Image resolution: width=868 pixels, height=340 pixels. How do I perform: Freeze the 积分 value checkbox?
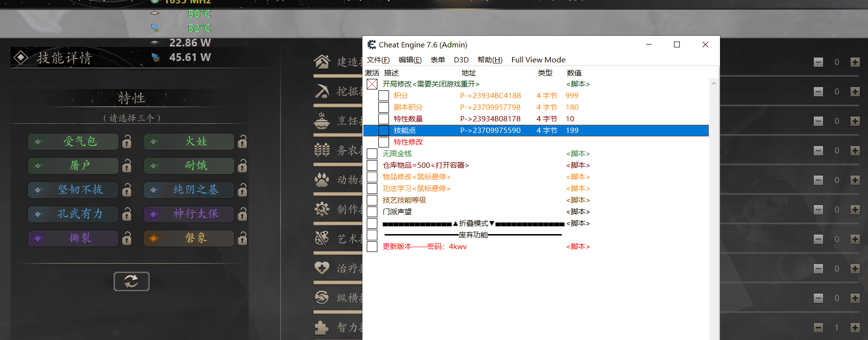coord(384,96)
